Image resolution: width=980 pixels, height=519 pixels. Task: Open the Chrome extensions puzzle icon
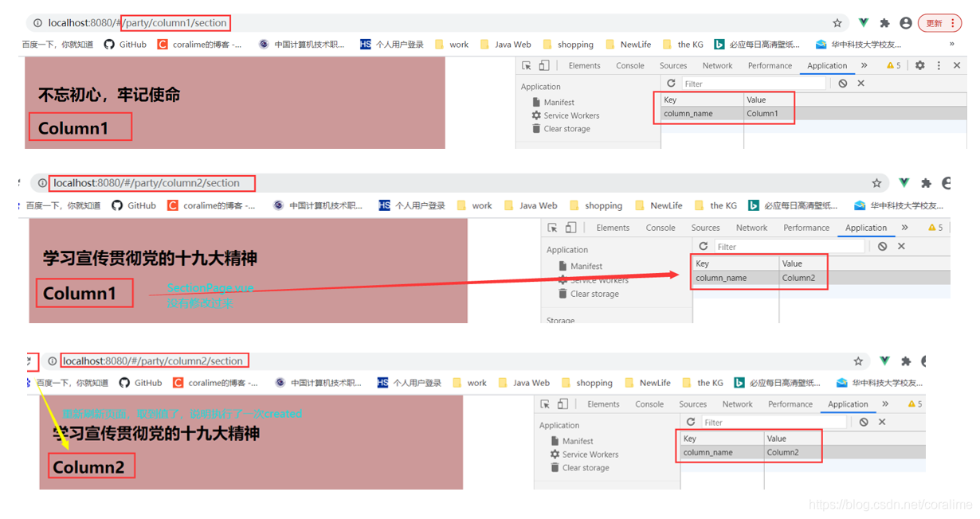click(x=885, y=23)
